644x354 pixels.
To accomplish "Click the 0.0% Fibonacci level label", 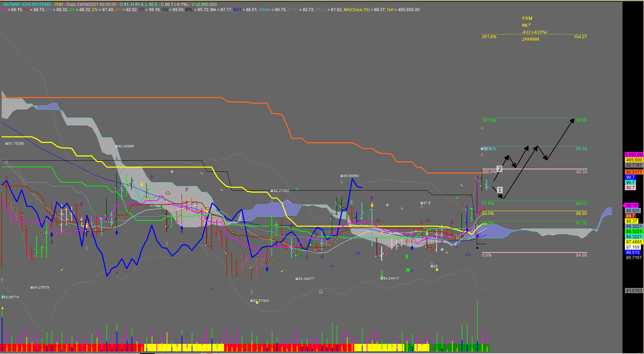I will [x=487, y=255].
